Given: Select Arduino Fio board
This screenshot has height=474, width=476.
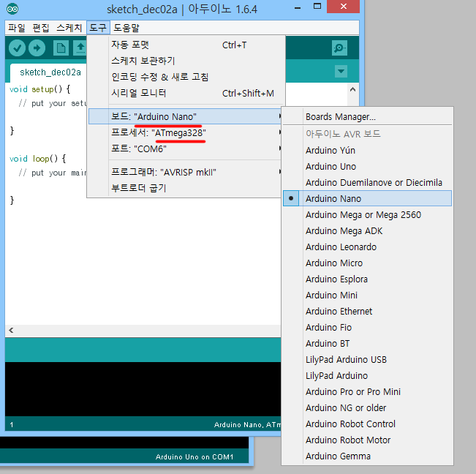Looking at the screenshot, I should 367,327.
